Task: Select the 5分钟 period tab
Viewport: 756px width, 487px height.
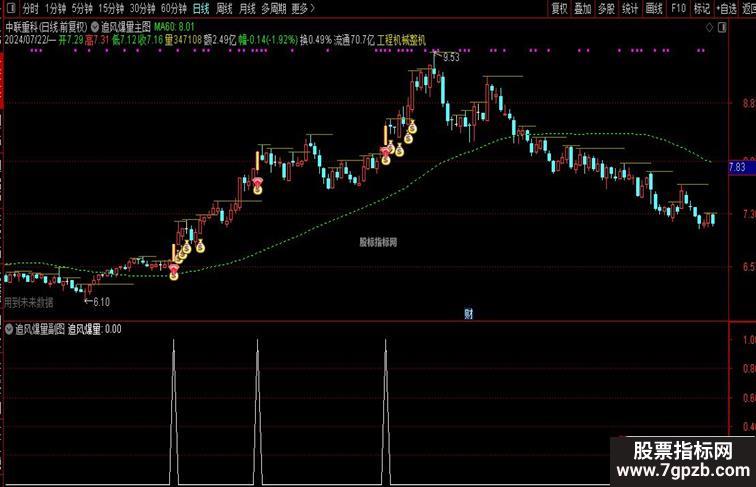Action: click(x=81, y=8)
